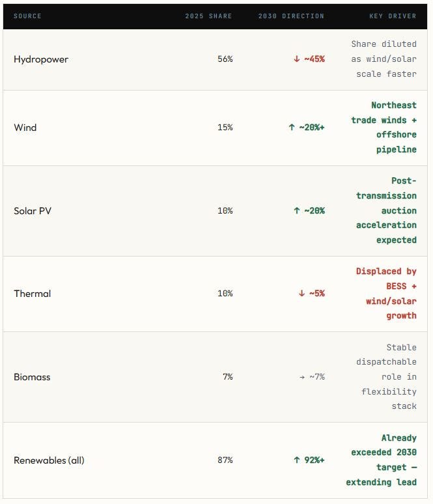Click the up arrow in Solar PV row
The height and width of the screenshot is (504, 433).
(297, 210)
